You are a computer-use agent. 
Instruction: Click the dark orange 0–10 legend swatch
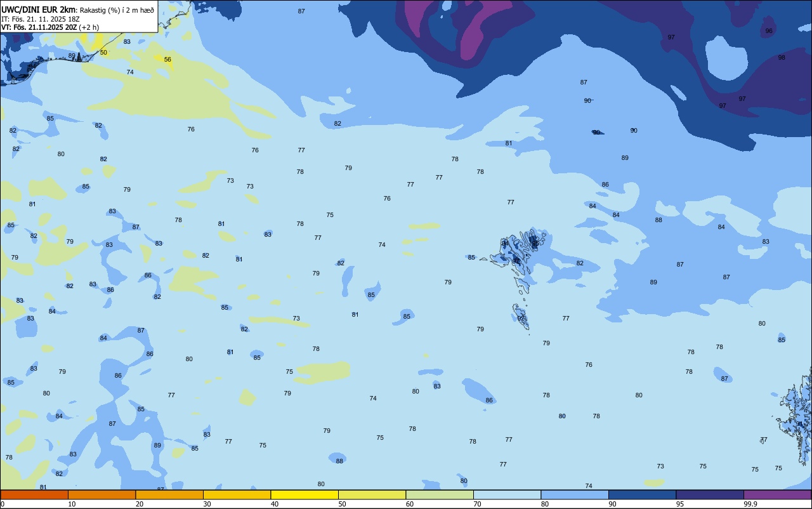[x=34, y=494]
